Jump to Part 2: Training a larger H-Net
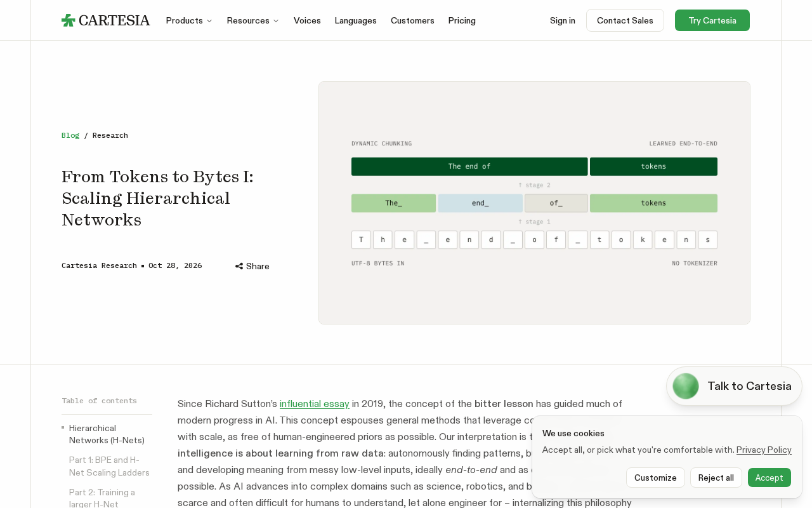 [102, 498]
